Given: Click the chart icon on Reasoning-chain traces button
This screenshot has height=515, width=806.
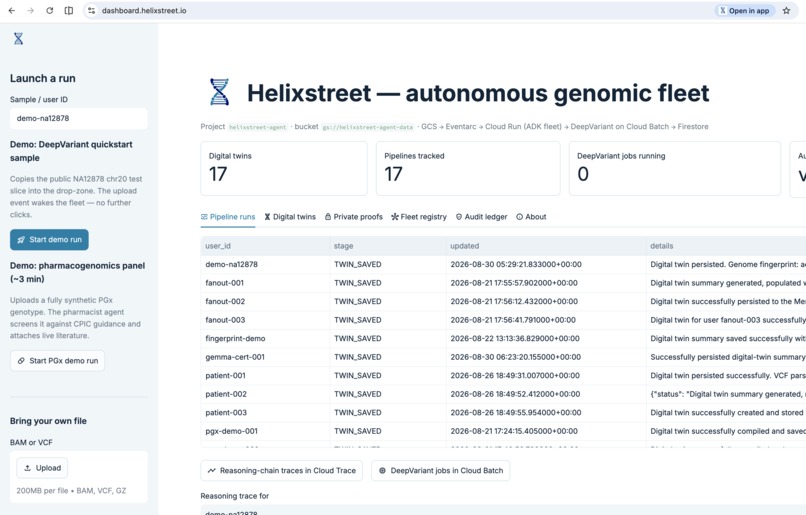Looking at the screenshot, I should [211, 470].
